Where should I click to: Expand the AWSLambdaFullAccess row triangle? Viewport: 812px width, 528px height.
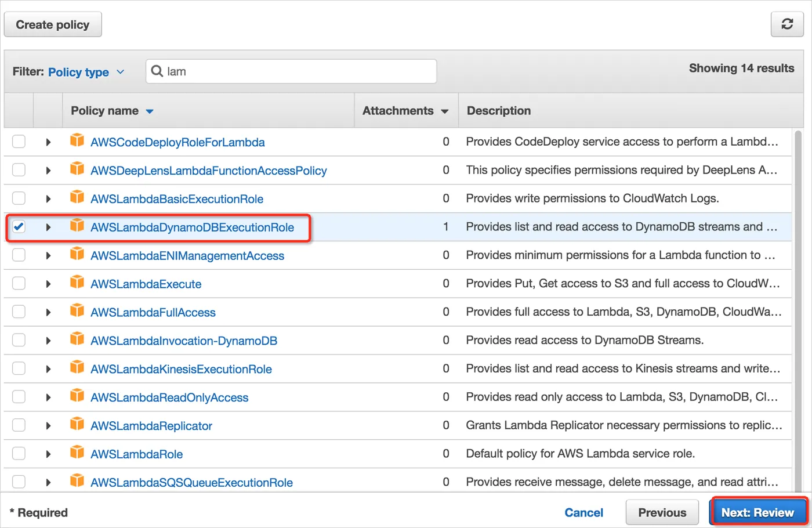(x=48, y=313)
